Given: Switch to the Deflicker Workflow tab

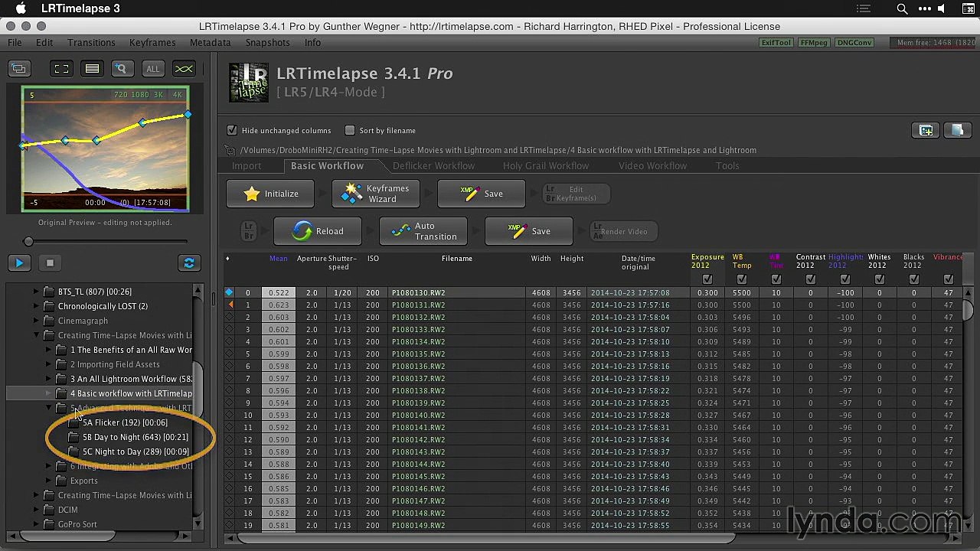Looking at the screenshot, I should (x=433, y=165).
